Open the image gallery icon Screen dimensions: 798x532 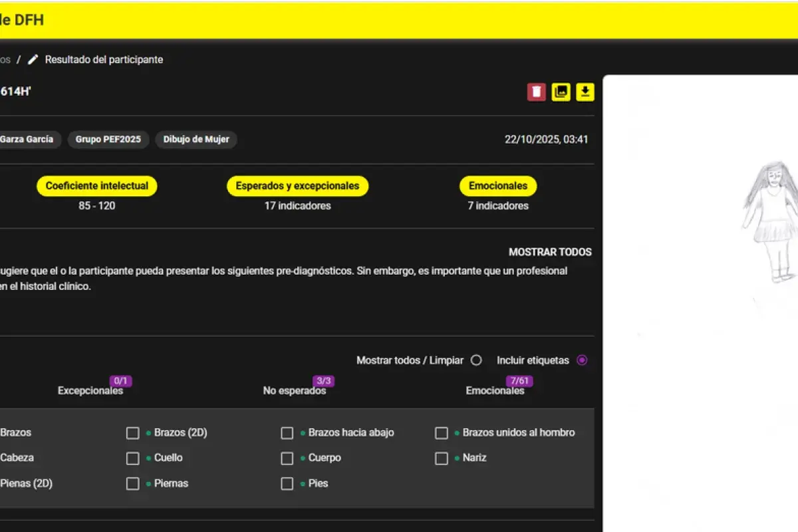click(561, 92)
